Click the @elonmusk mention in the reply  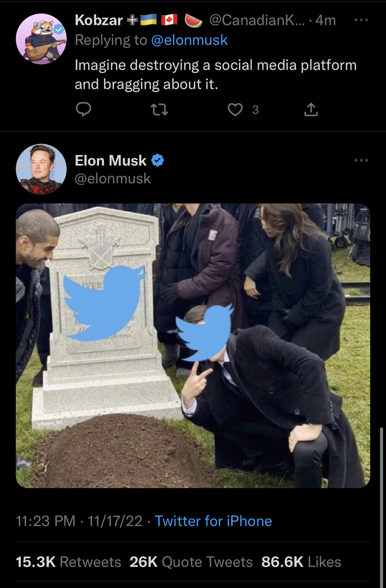(x=189, y=40)
